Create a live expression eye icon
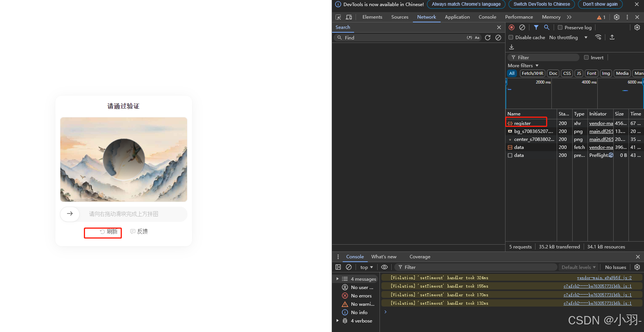This screenshot has height=332, width=644. (384, 267)
